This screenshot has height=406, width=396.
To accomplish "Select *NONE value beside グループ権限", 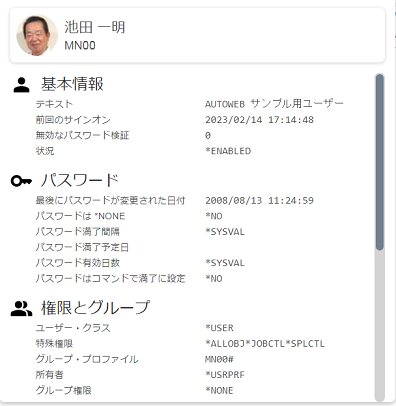I will 219,390.
